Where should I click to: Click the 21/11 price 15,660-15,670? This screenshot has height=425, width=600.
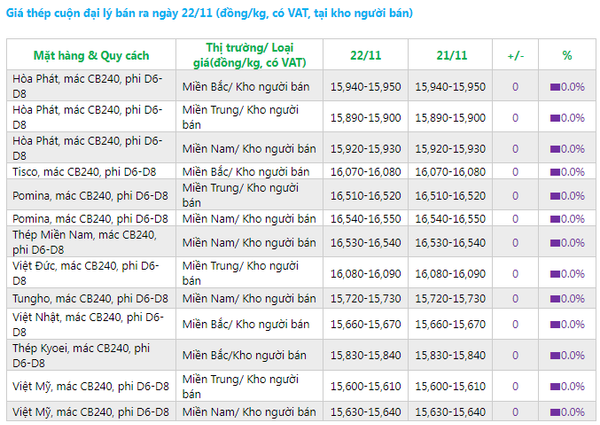tap(450, 324)
